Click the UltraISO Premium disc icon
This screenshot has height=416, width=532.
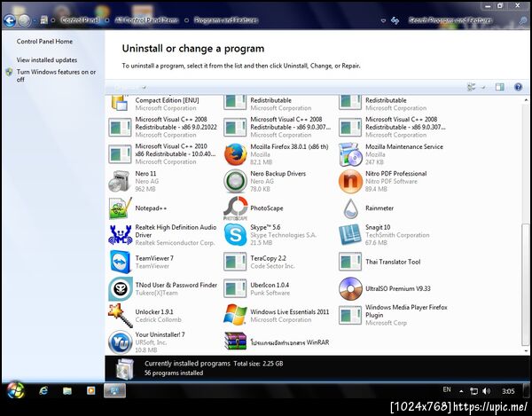350,288
